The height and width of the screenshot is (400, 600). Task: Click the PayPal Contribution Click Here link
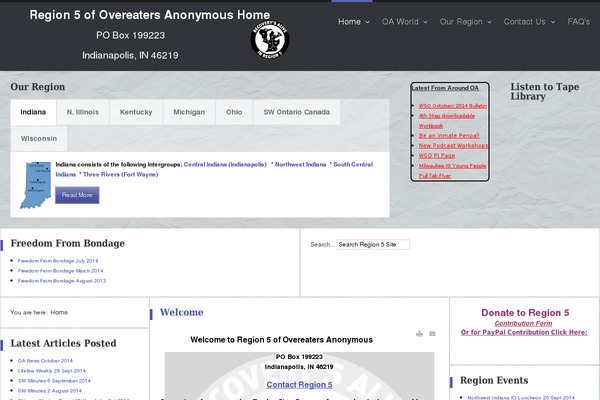tap(524, 332)
